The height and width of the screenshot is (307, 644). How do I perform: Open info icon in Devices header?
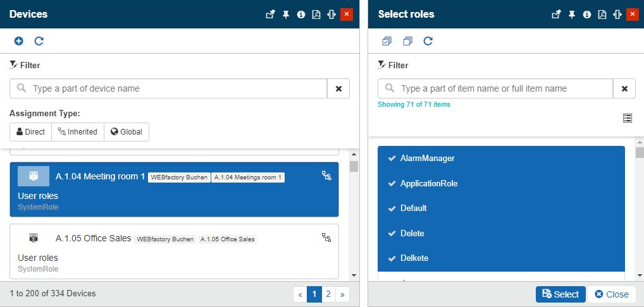pos(301,15)
